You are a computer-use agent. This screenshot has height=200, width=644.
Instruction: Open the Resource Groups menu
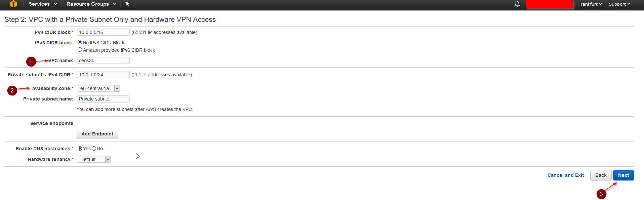pos(91,4)
